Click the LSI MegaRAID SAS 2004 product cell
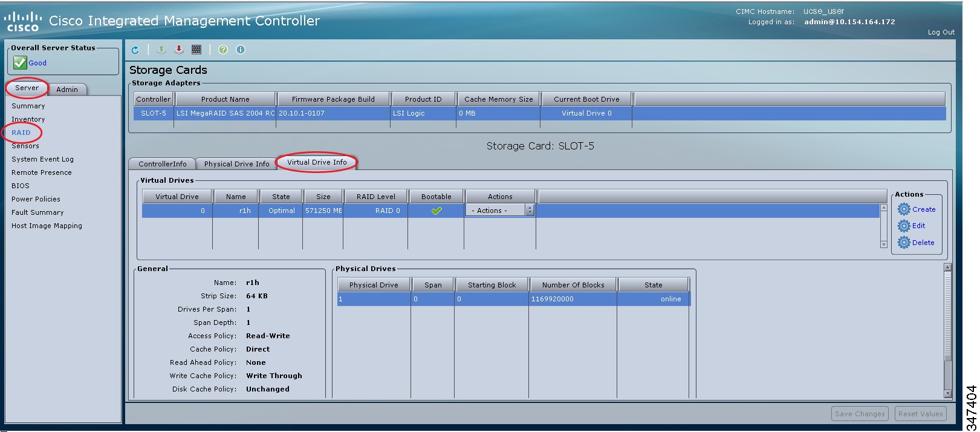The height and width of the screenshot is (432, 980). pos(225,113)
